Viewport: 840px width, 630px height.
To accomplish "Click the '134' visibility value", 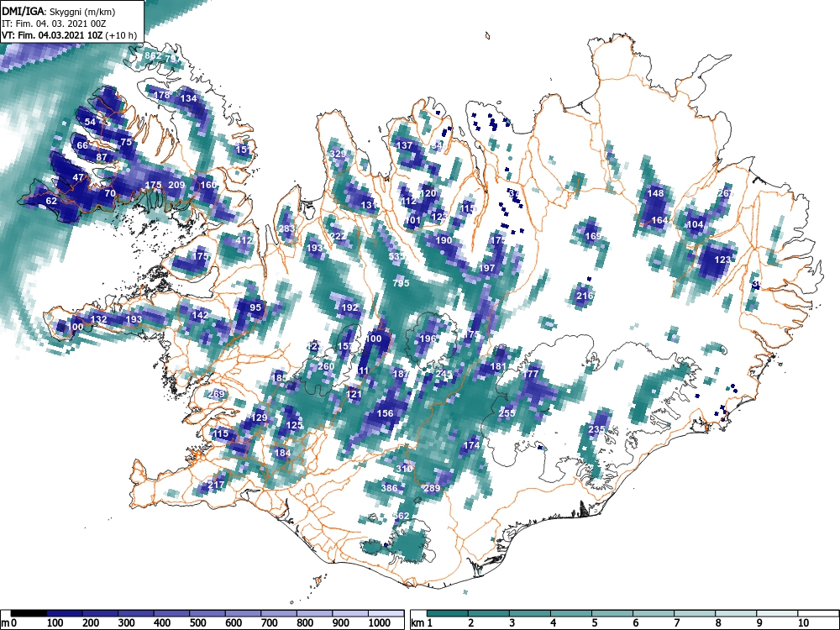I will pyautogui.click(x=188, y=98).
